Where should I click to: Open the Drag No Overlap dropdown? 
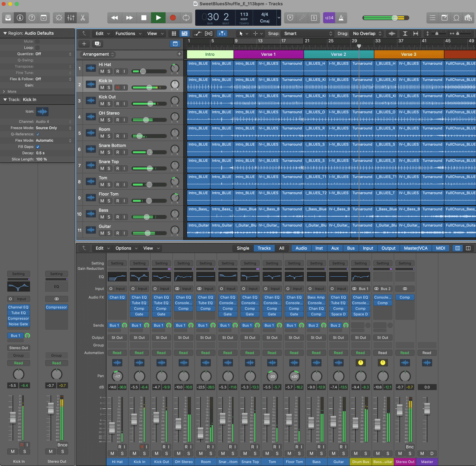(x=367, y=34)
